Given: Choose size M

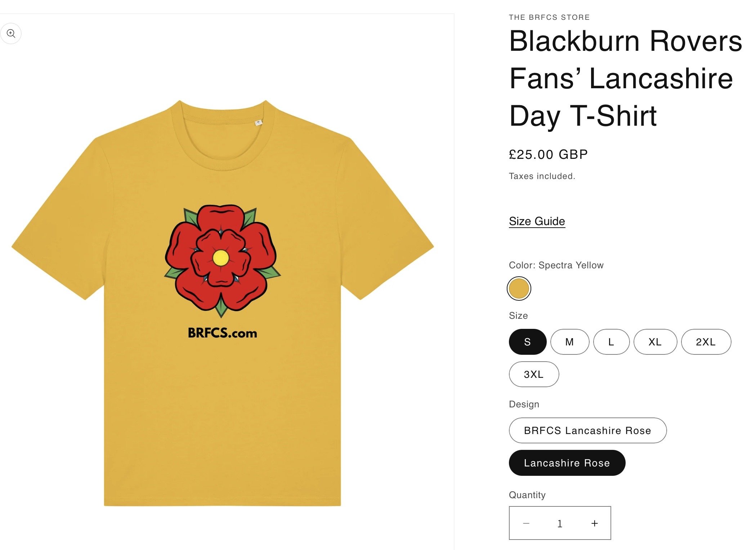Looking at the screenshot, I should pos(569,342).
